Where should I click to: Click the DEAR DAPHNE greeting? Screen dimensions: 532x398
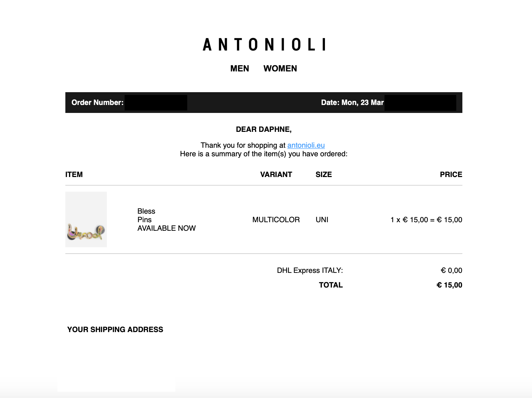pyautogui.click(x=264, y=129)
